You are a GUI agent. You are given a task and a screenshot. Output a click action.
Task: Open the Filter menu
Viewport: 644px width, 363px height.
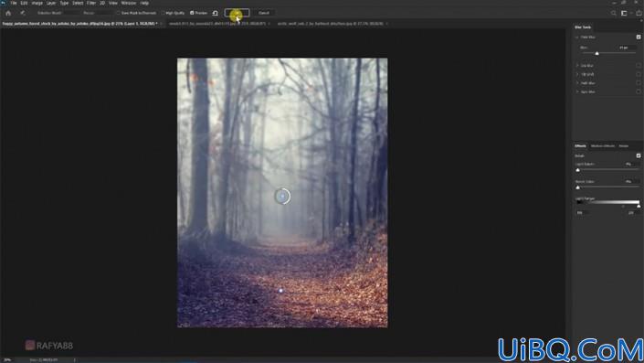click(x=91, y=3)
